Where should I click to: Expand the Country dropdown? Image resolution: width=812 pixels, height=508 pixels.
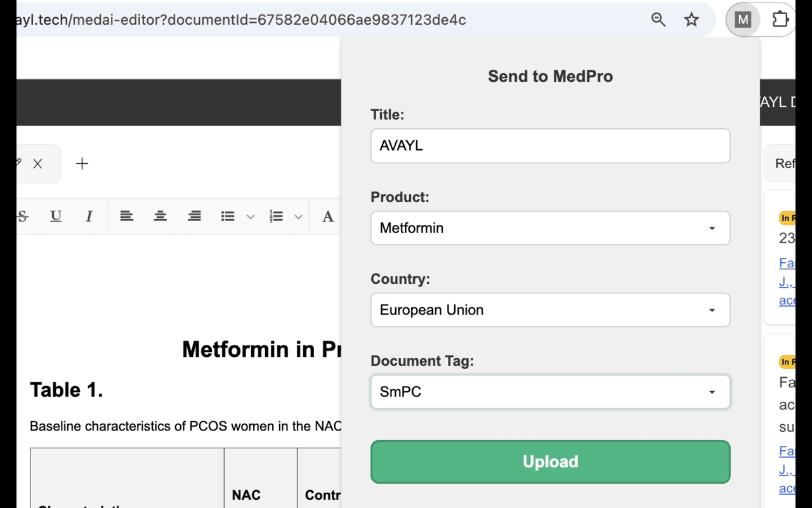[x=550, y=310]
